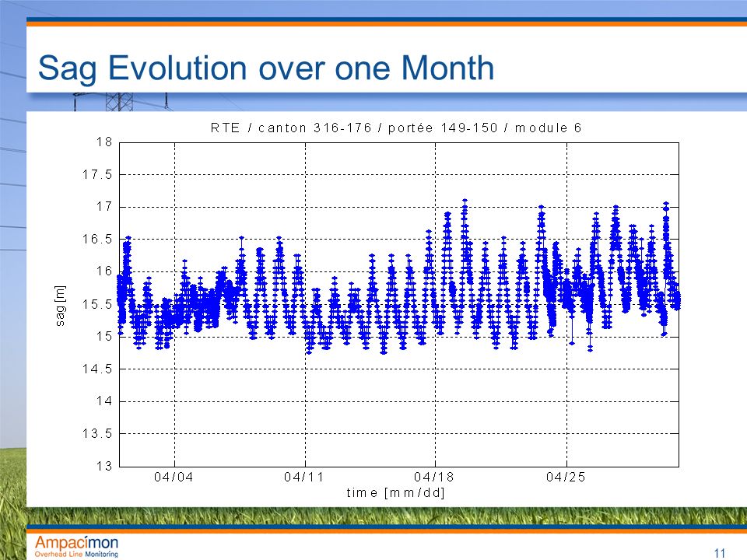Click the Ampacimon logo
This screenshot has width=747, height=560.
(77, 546)
